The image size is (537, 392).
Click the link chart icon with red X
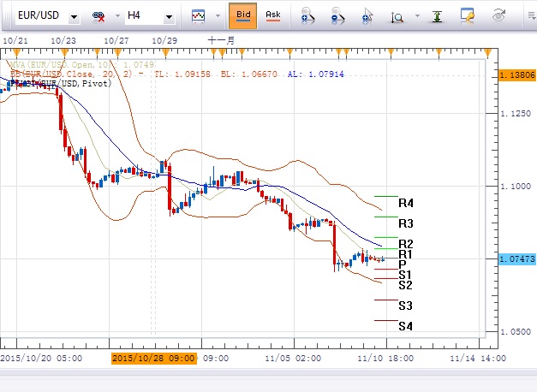(x=99, y=16)
